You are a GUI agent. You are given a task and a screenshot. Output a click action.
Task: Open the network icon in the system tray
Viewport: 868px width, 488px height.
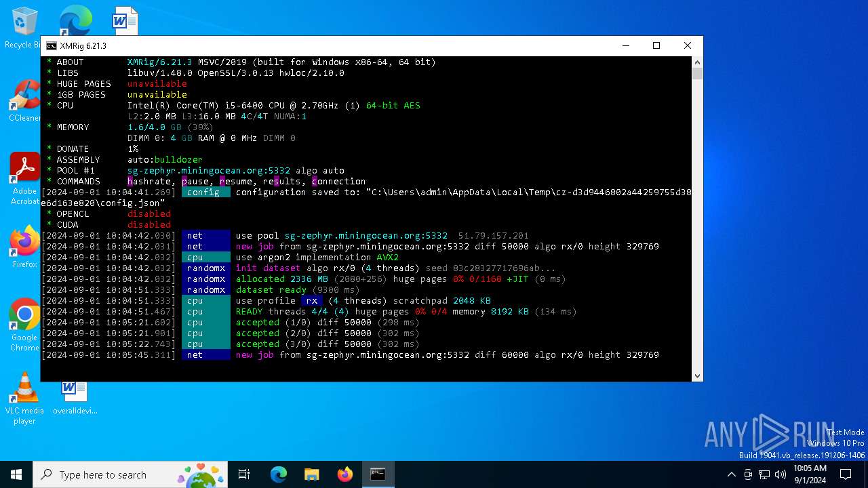coord(764,474)
